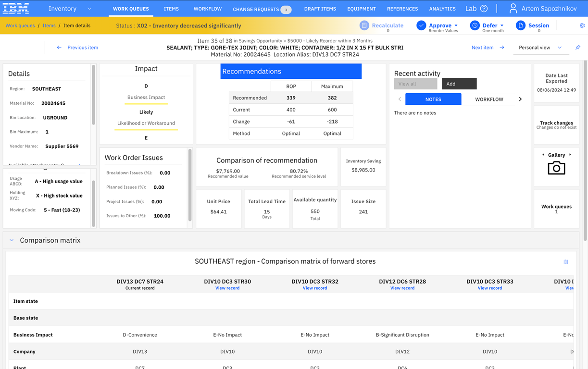Open the Work Queues tab
The image size is (588, 369).
(x=131, y=9)
